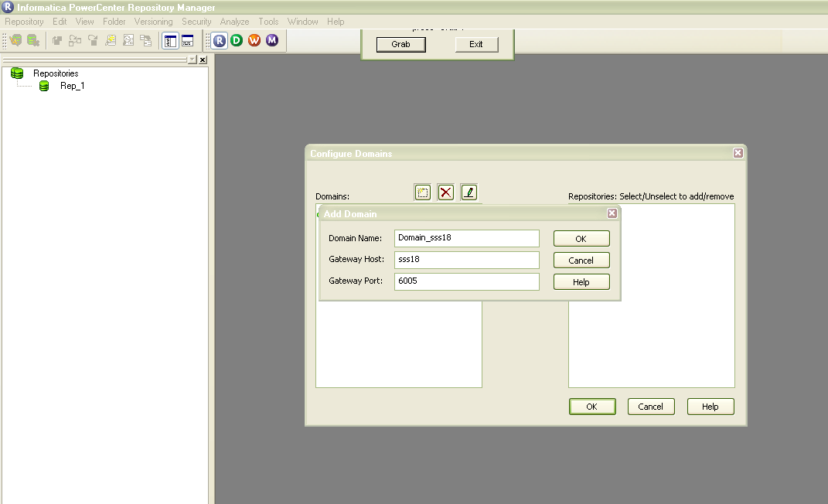Close the Navigator panel with its X
This screenshot has height=504, width=828.
(x=203, y=60)
